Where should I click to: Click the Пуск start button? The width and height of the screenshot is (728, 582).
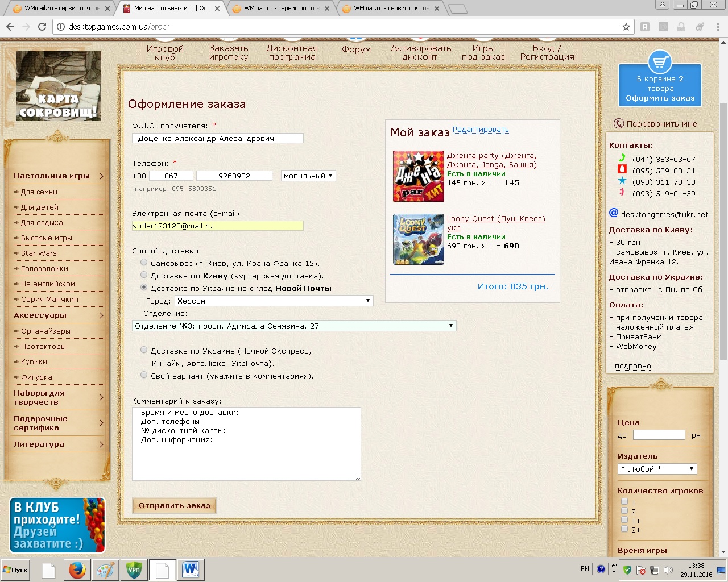coord(15,570)
